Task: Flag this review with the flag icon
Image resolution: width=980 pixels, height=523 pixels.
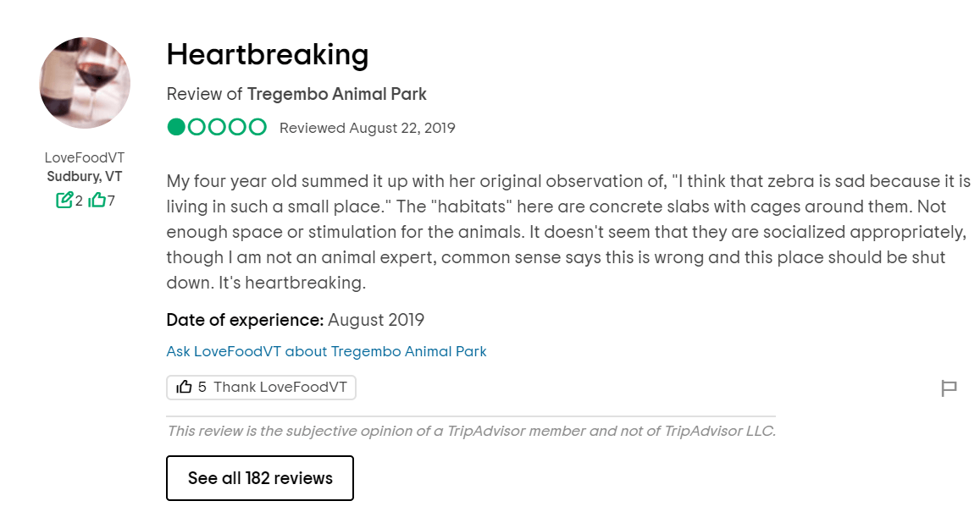Action: 949,388
